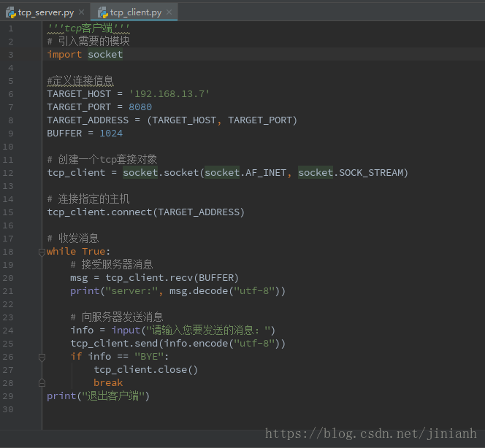Click the "BYE" string literal
The image size is (485, 448).
tap(149, 357)
